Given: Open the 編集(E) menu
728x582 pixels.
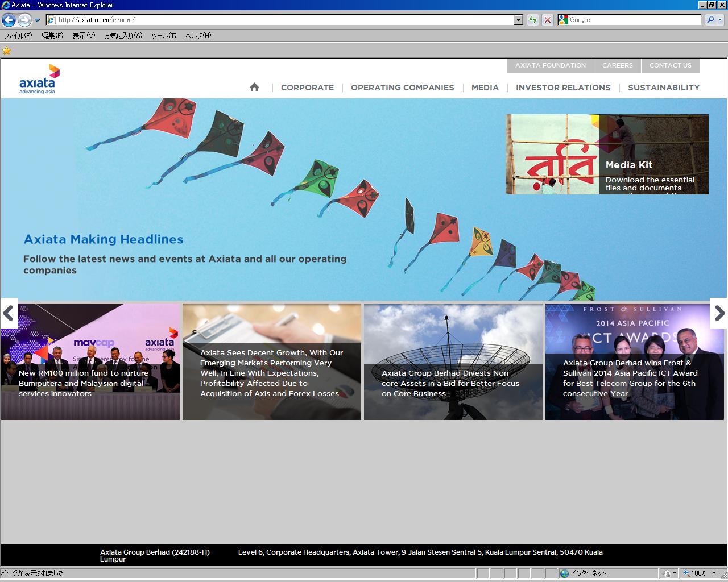Looking at the screenshot, I should pyautogui.click(x=52, y=36).
